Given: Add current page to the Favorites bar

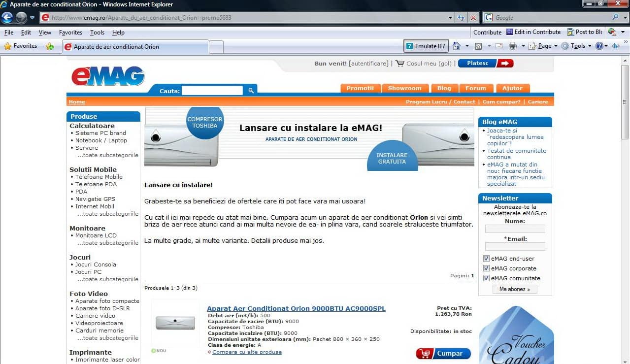Looking at the screenshot, I should coord(50,46).
